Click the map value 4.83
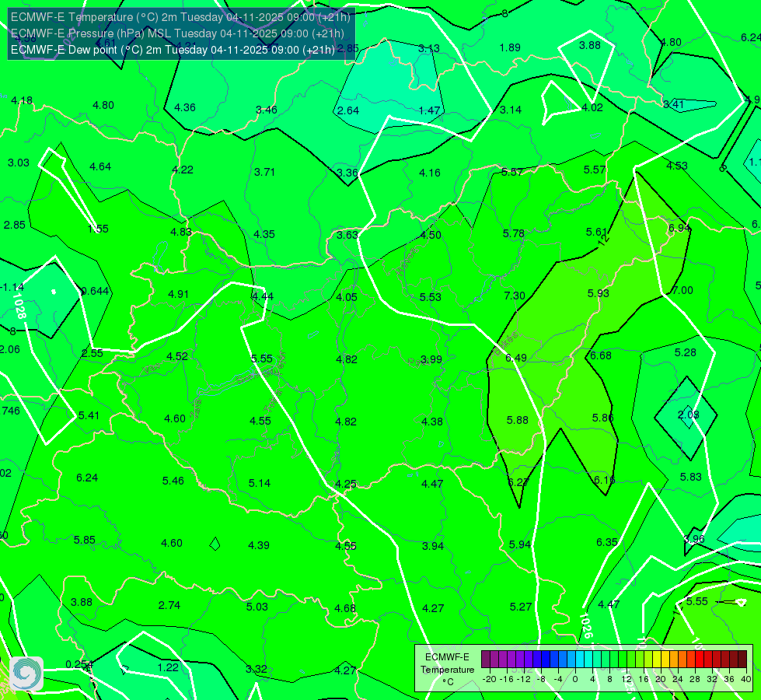 point(181,233)
